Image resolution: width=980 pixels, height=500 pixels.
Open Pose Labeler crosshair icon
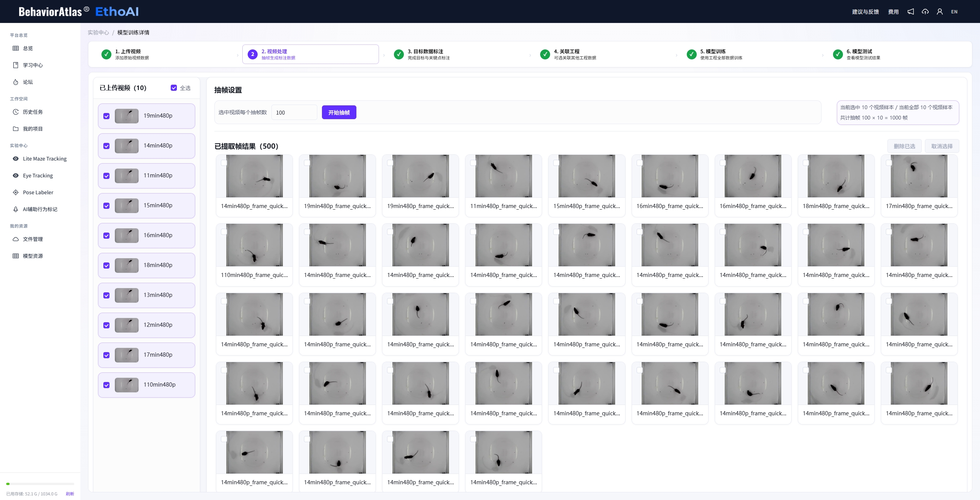tap(16, 192)
